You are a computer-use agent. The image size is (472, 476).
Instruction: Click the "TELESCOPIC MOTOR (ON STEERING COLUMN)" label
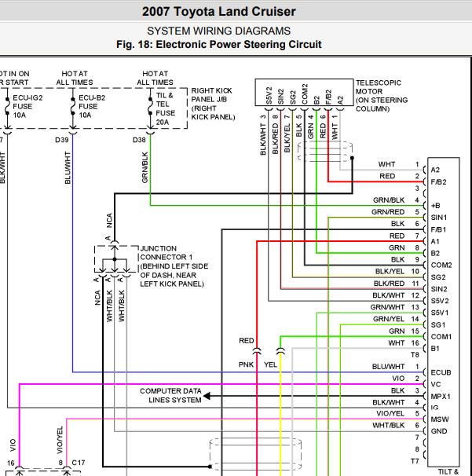(382, 96)
